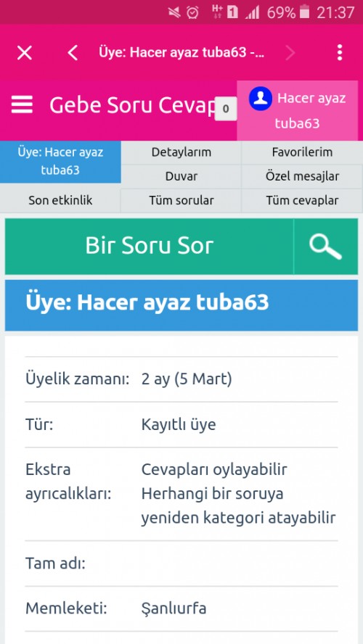
Task: Tap the magnifying glass search icon
Action: (x=325, y=247)
